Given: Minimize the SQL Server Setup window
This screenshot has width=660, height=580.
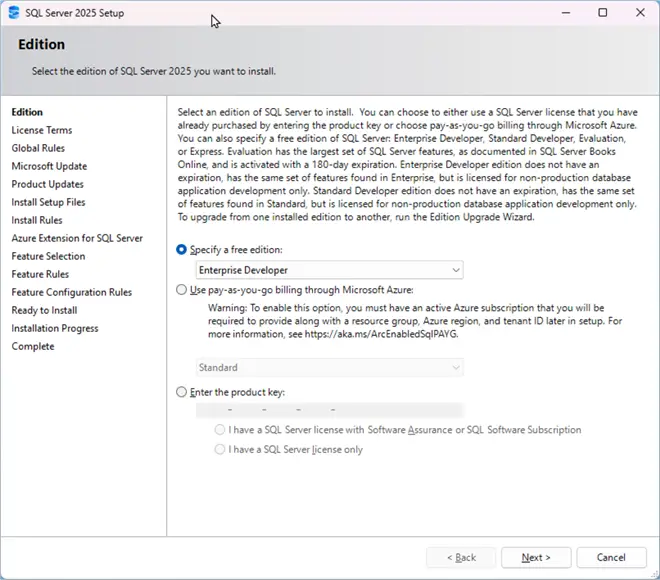Looking at the screenshot, I should (566, 13).
